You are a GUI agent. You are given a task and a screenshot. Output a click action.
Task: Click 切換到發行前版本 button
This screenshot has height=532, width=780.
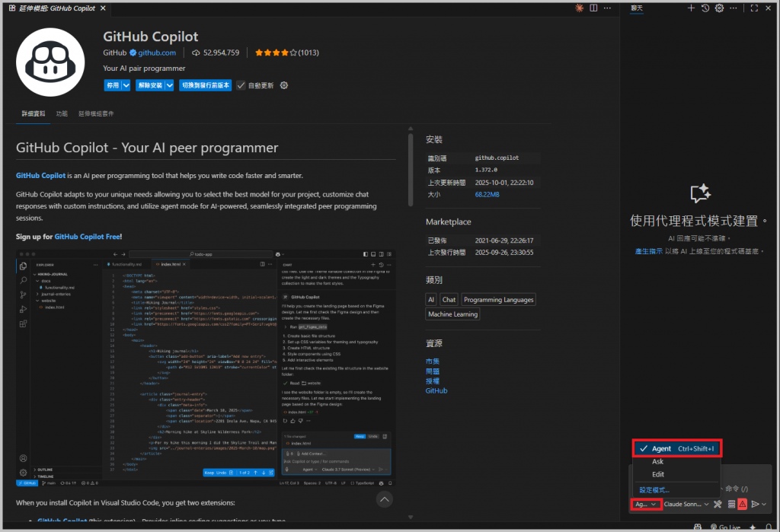coord(206,85)
